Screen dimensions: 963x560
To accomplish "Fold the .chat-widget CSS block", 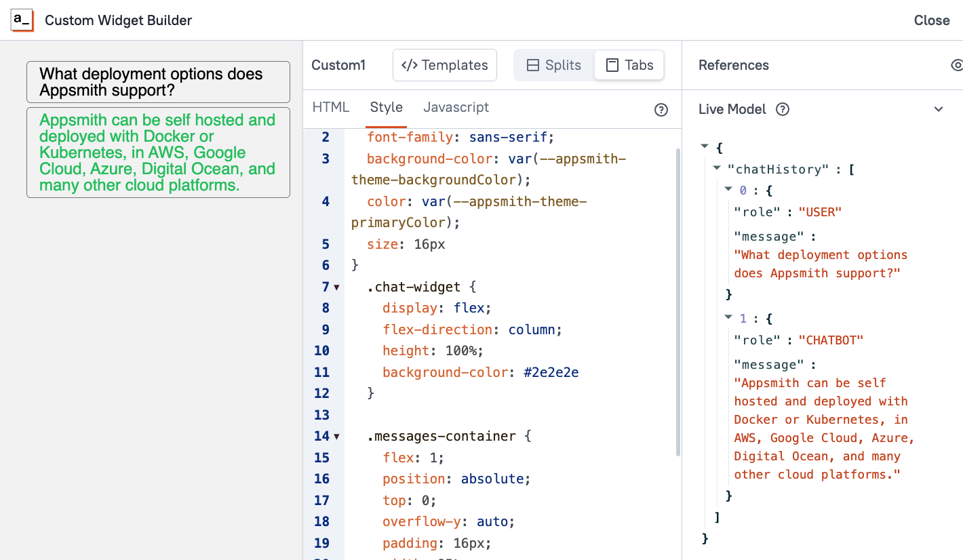I will click(x=337, y=287).
